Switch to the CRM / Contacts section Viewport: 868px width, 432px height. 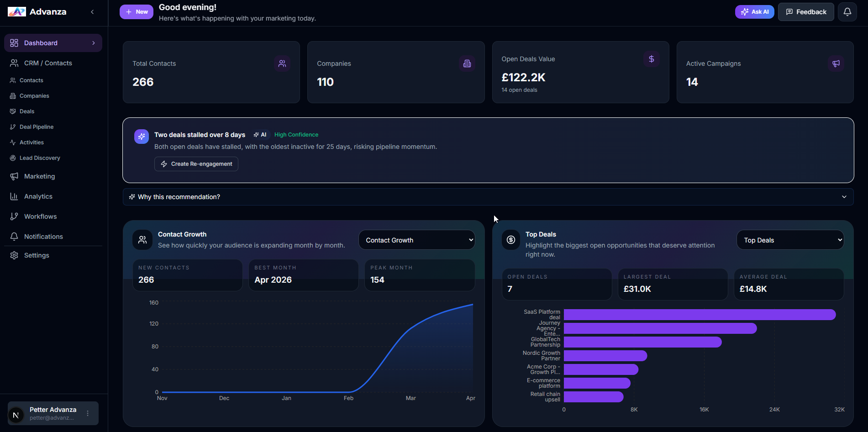tap(48, 63)
